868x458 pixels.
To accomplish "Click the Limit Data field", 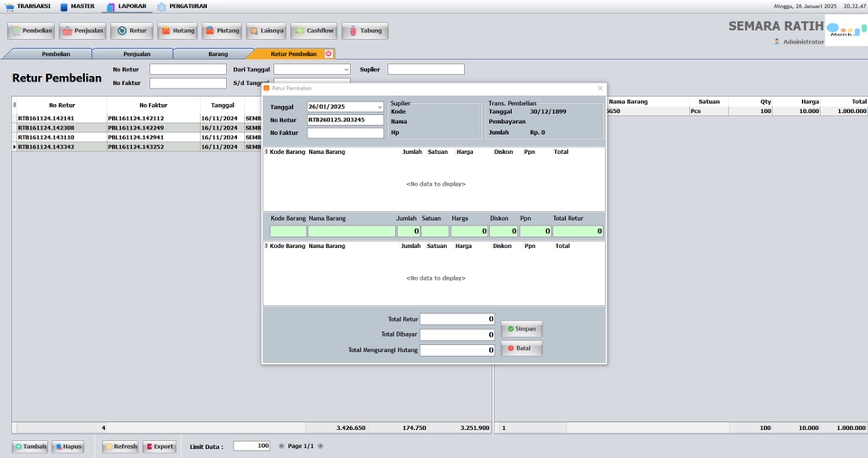I will coord(252,446).
